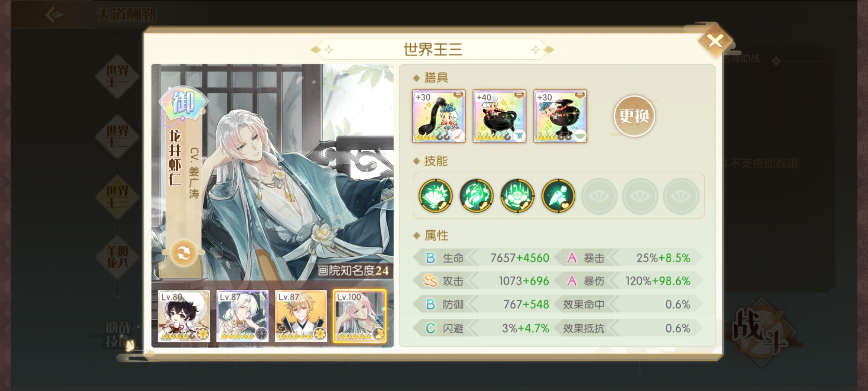Tap the first locked skill slot
Image resolution: width=868 pixels, height=391 pixels.
[x=599, y=196]
